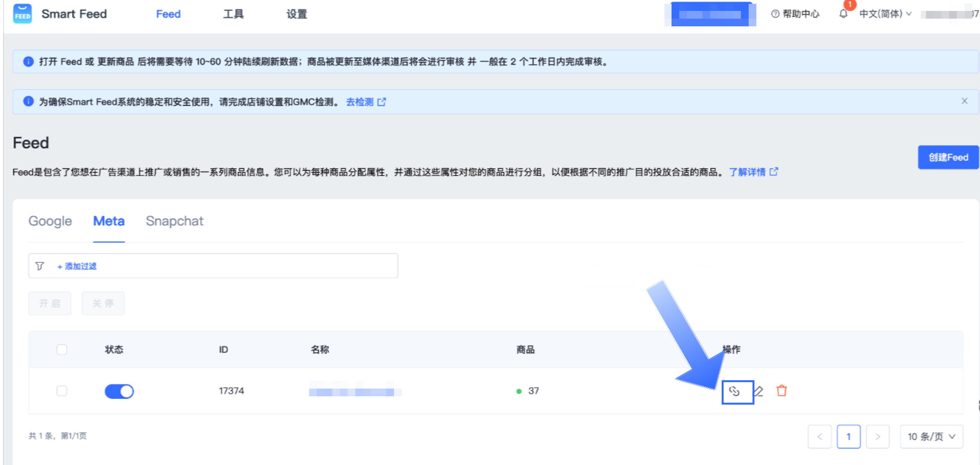Click the Smart Feed logo icon

(x=22, y=14)
